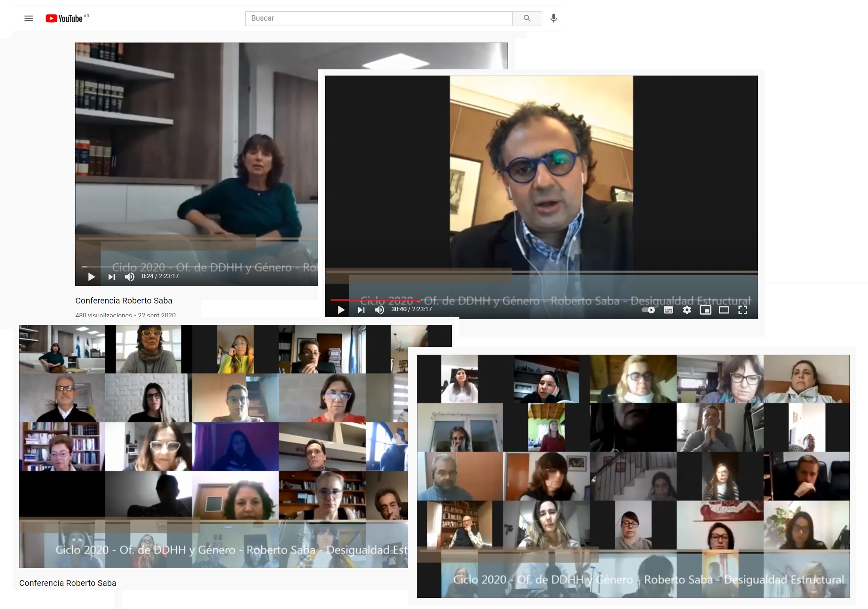Click the magnifier search button
This screenshot has width=868, height=609.
[527, 18]
